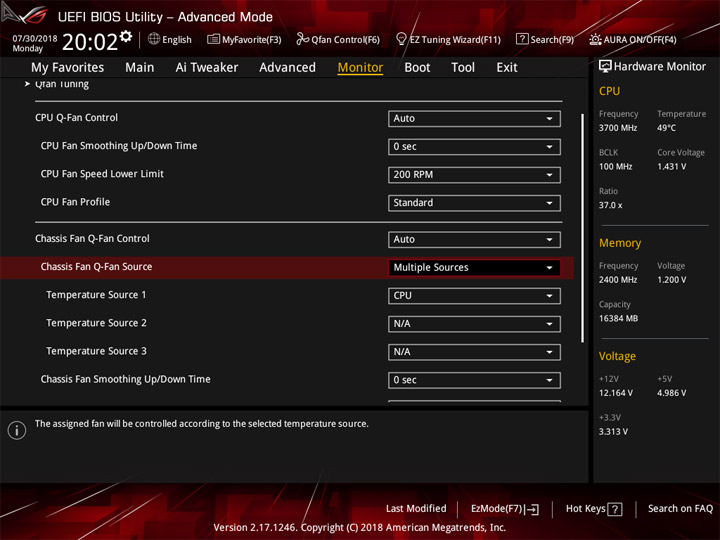
Task: Select the CPU Fan Profile label
Action: click(75, 202)
